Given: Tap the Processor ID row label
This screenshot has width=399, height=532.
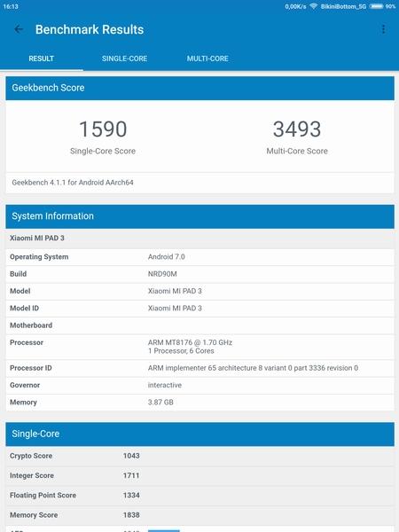Looking at the screenshot, I should [x=31, y=368].
